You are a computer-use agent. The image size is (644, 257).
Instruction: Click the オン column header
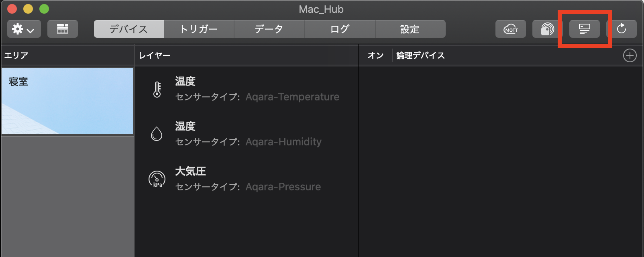click(375, 55)
